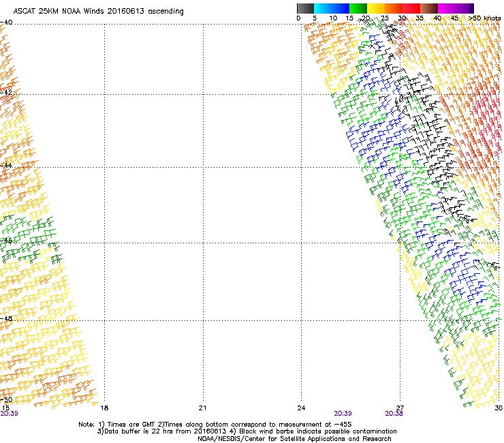Click the "15" knots label under the color bar
The image size is (504, 443).
tap(349, 18)
